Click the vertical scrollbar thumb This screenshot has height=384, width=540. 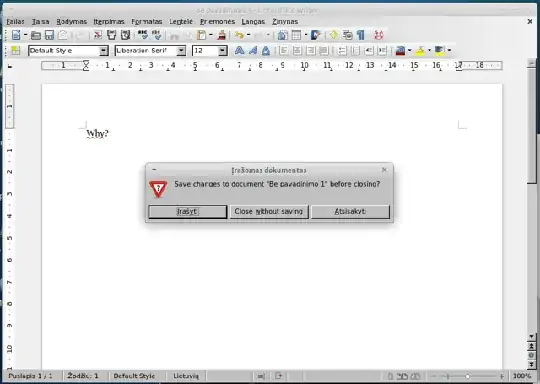531,126
